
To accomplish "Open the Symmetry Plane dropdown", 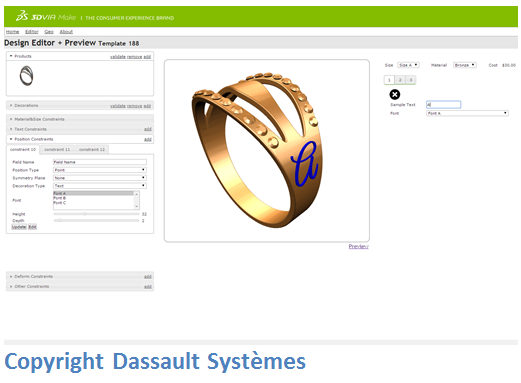I will tap(100, 178).
